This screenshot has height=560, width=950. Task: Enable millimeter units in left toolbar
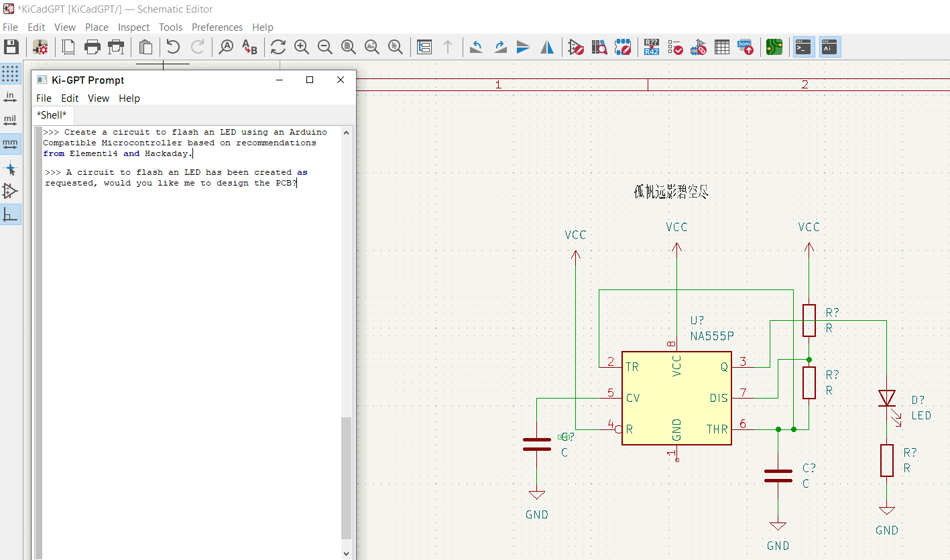[x=10, y=143]
